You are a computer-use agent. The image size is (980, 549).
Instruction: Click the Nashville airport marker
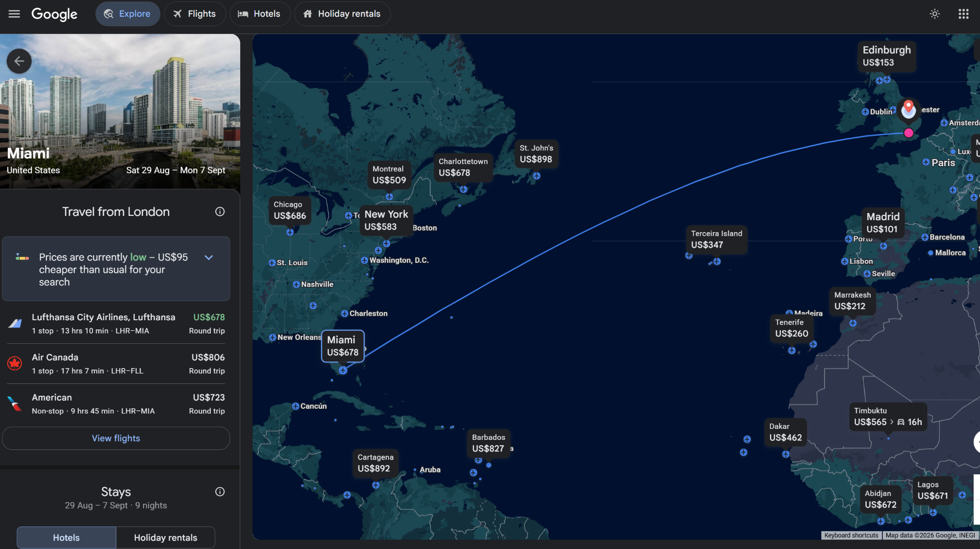[x=296, y=284]
